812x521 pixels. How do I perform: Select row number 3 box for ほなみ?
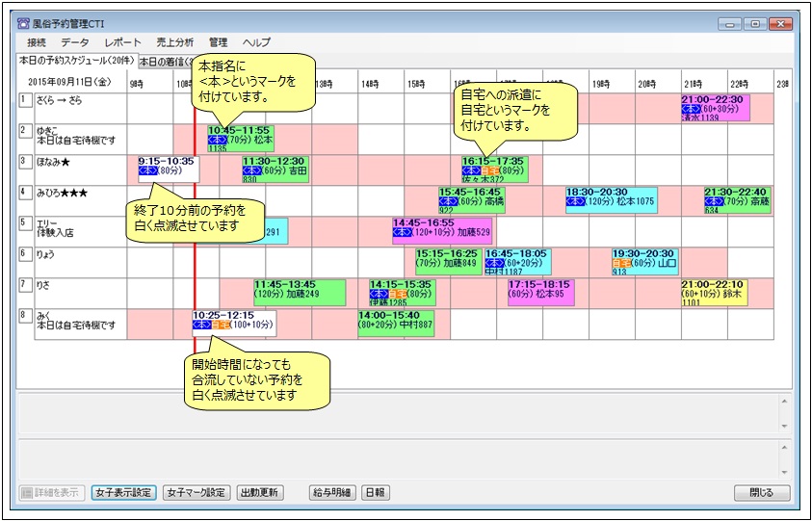coord(25,161)
